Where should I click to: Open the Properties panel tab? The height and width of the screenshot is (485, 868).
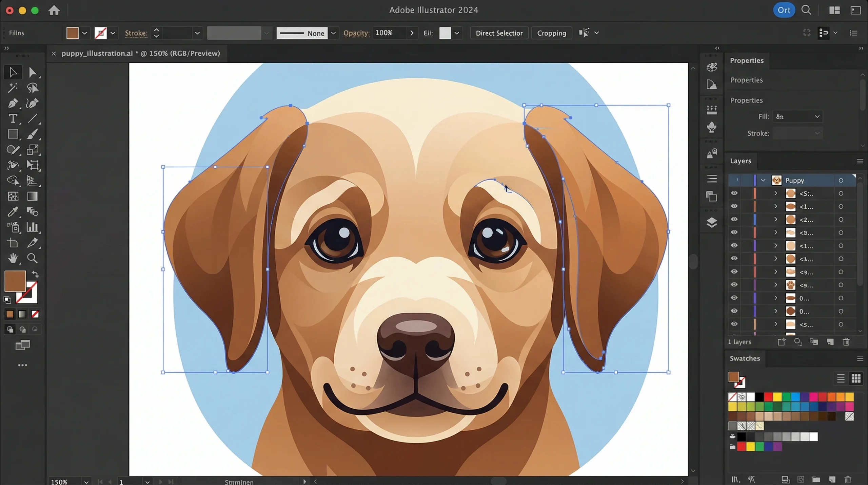pos(747,60)
